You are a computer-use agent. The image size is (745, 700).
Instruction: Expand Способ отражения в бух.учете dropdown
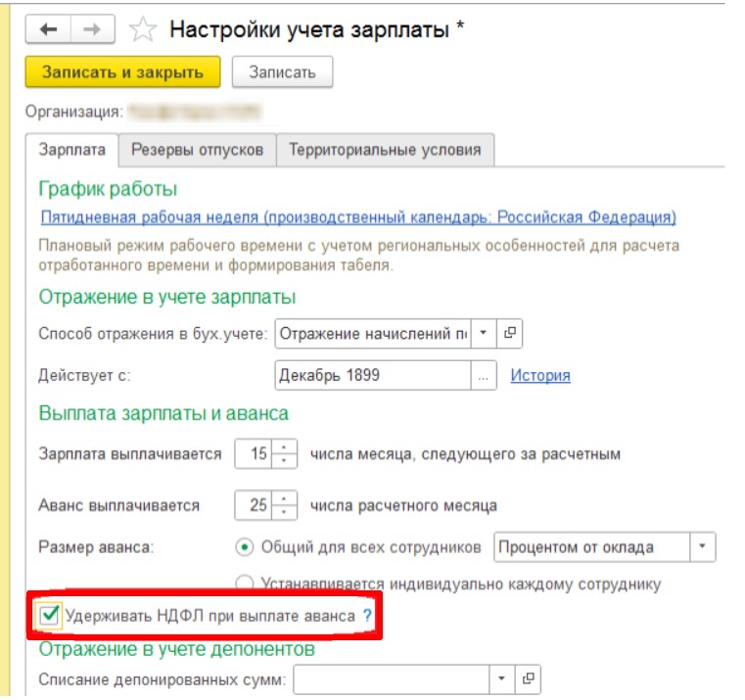[x=484, y=334]
